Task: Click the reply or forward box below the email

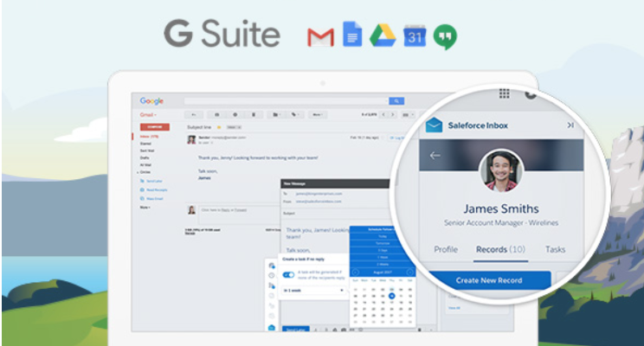Action: (240, 215)
